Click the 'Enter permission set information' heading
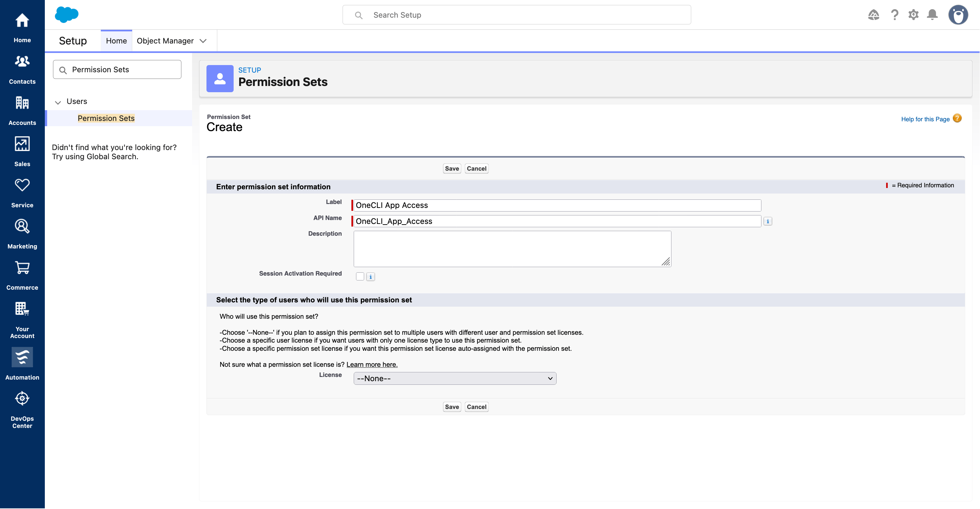This screenshot has height=509, width=980. (x=273, y=187)
